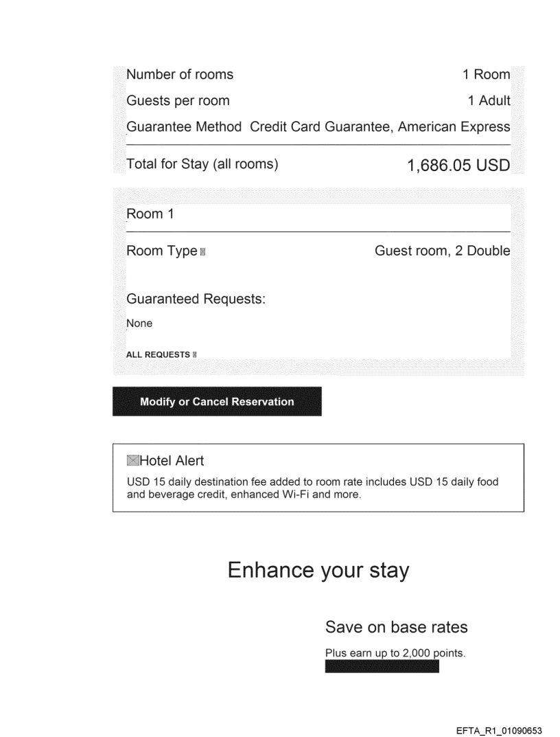Click the Enhance your stay heading
The image size is (560, 737).
click(x=318, y=571)
